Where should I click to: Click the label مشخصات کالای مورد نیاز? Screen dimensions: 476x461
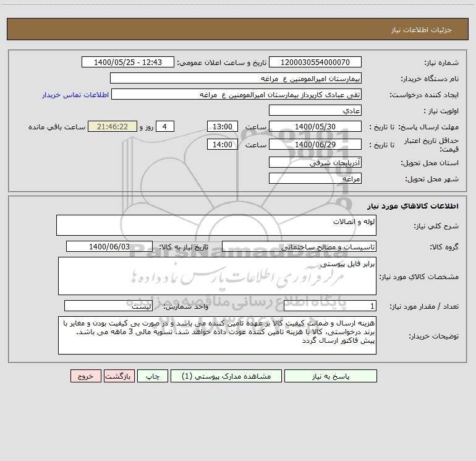[419, 277]
